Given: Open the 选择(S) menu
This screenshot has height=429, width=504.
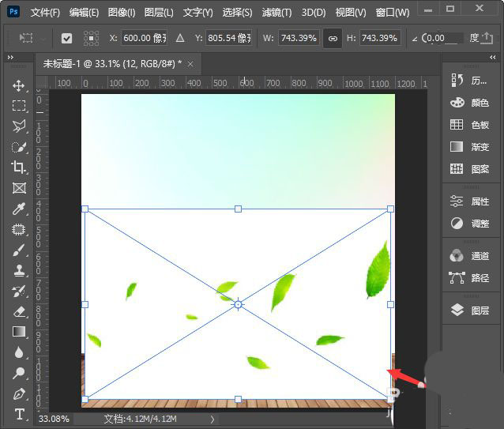Looking at the screenshot, I should [x=237, y=13].
